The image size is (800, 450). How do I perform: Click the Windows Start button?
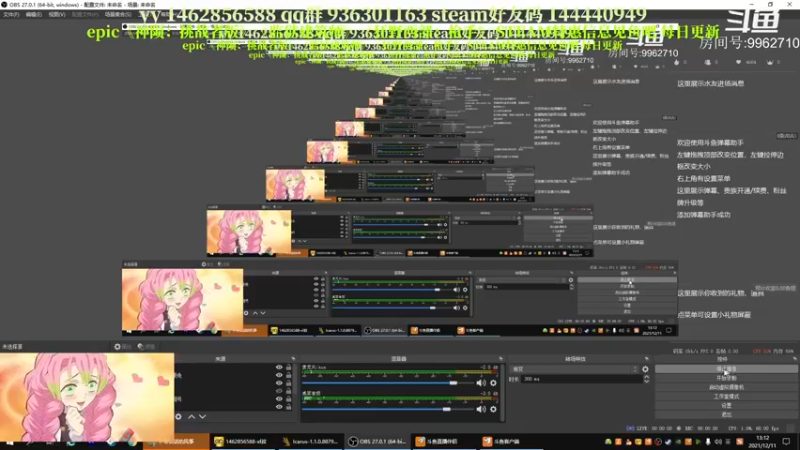click(9, 443)
